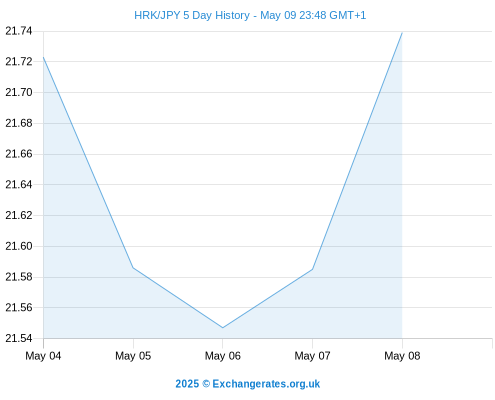Click the HRK/JPY 5 Day History title

click(250, 15)
